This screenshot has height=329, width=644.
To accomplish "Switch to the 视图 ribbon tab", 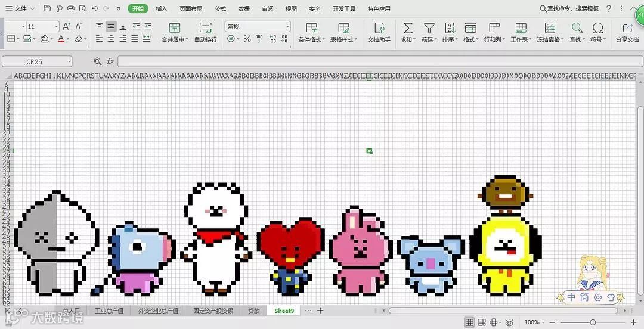I will (291, 8).
